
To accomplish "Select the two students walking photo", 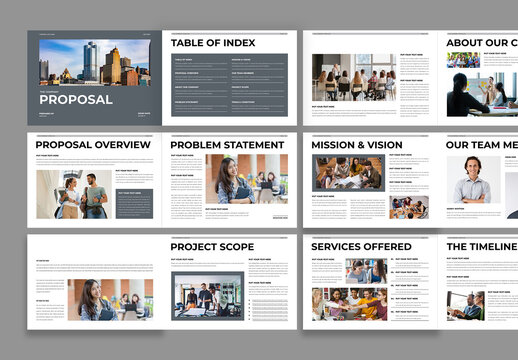I will [x=74, y=194].
